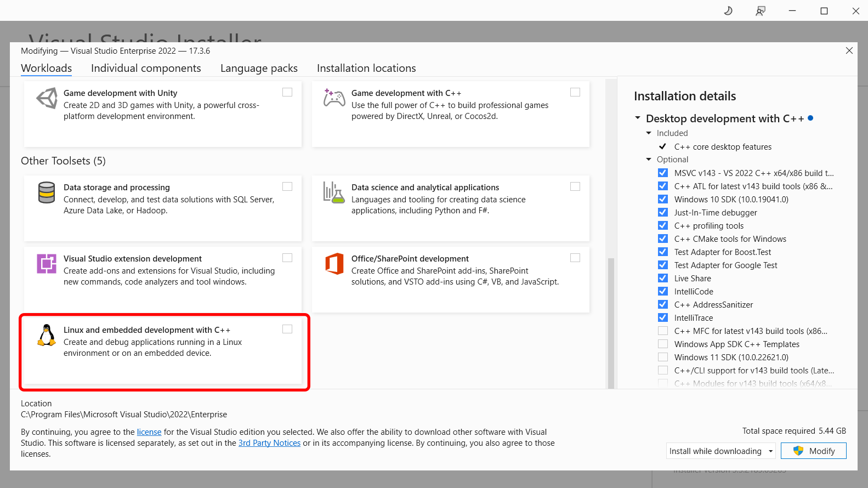Collapse Desktop development with C++ section
This screenshot has height=488, width=868.
[638, 118]
